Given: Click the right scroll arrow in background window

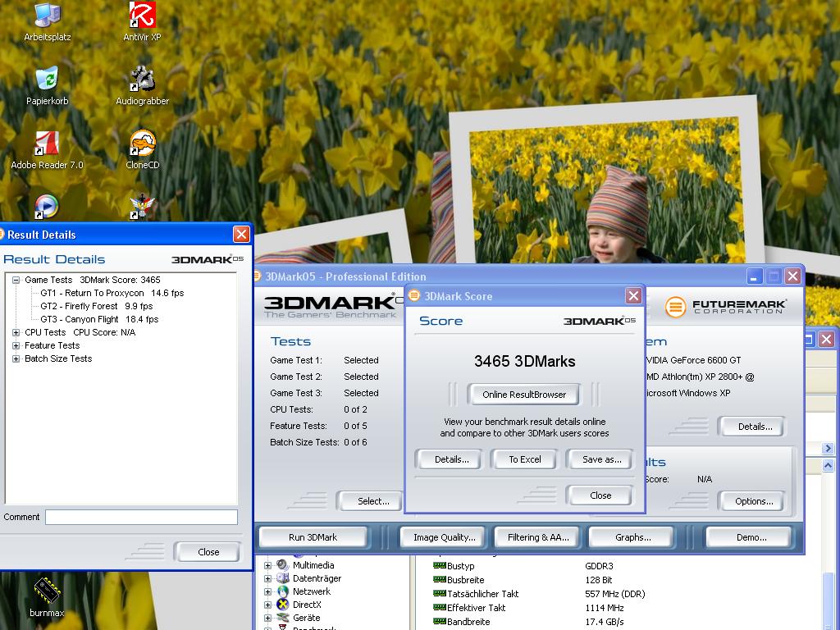Looking at the screenshot, I should (828, 449).
